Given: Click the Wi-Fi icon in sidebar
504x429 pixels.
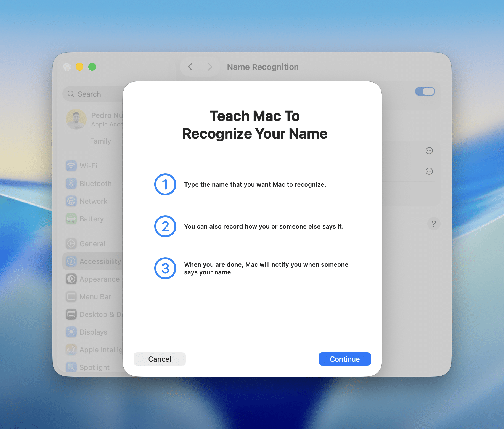Looking at the screenshot, I should (71, 166).
